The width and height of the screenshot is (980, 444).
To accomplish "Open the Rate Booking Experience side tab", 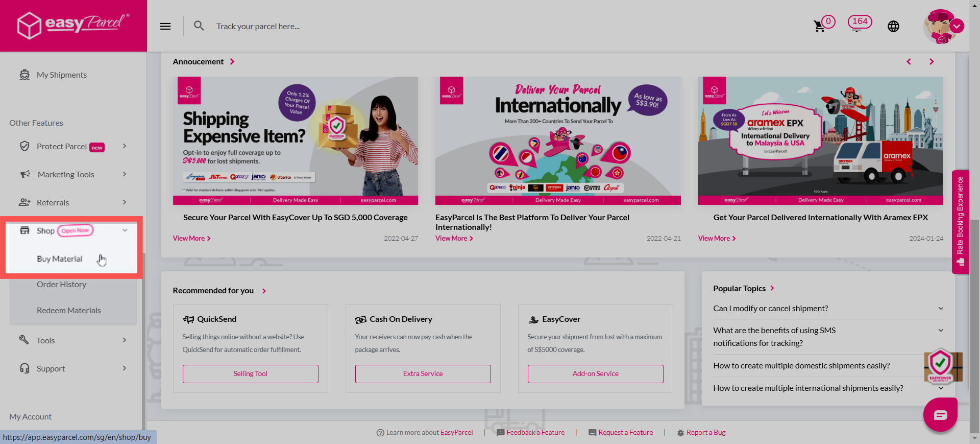I will tap(960, 222).
